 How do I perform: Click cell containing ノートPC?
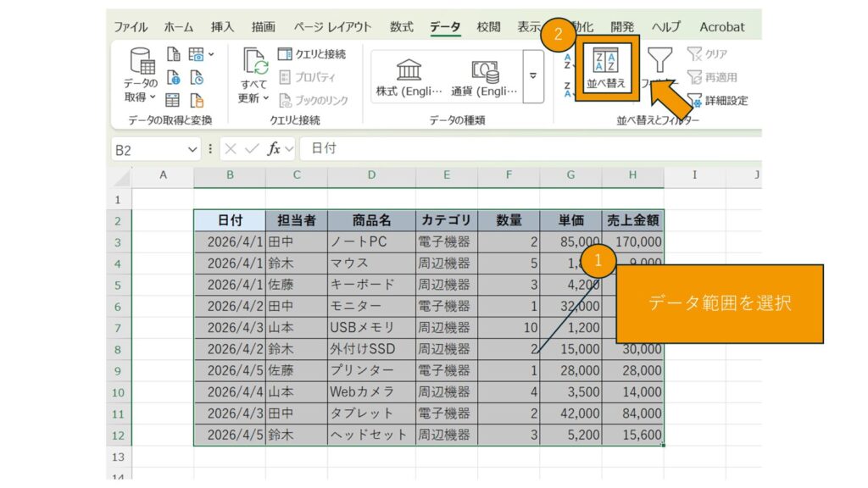pos(371,242)
